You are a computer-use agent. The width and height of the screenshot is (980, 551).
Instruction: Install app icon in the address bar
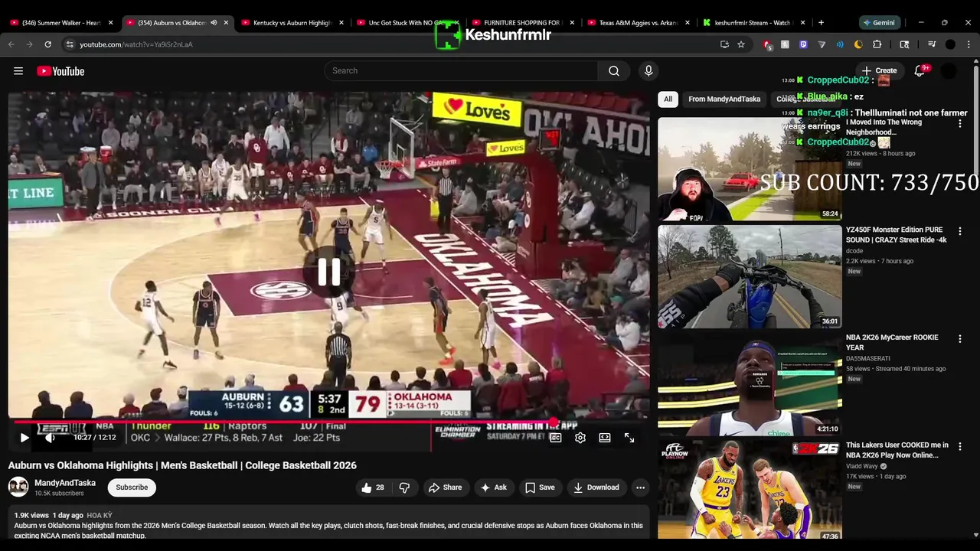tap(724, 44)
